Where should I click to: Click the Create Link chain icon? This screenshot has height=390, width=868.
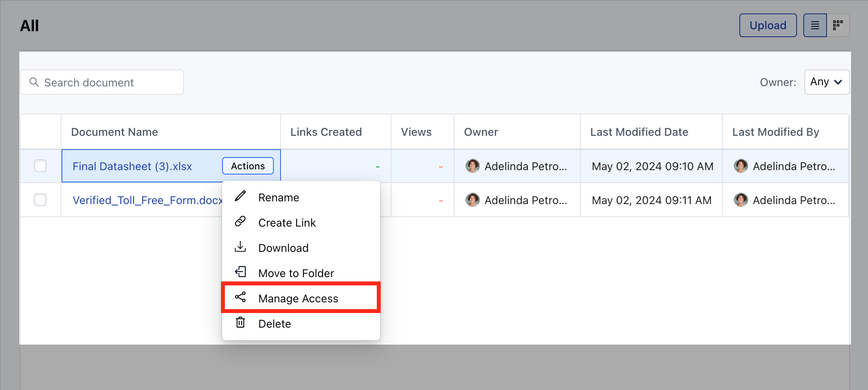(x=241, y=221)
